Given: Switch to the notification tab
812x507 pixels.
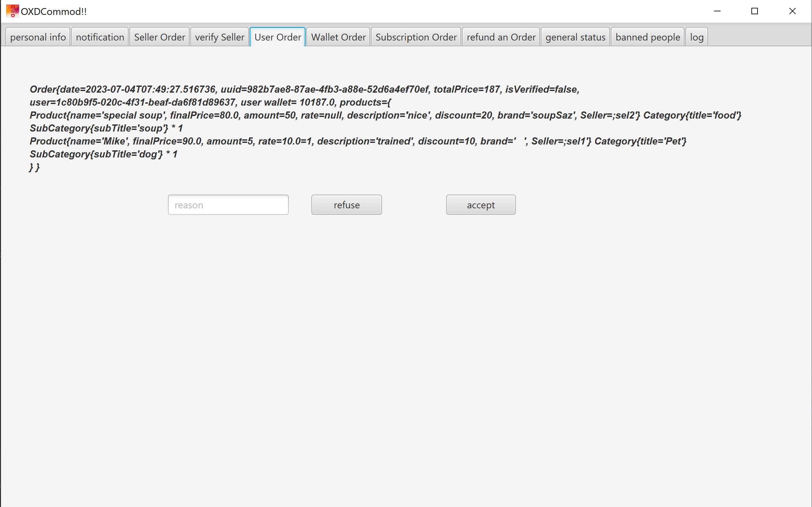Looking at the screenshot, I should [100, 37].
